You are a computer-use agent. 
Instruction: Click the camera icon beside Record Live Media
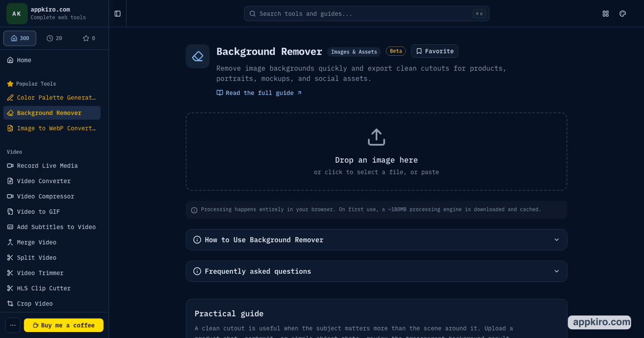(10, 166)
